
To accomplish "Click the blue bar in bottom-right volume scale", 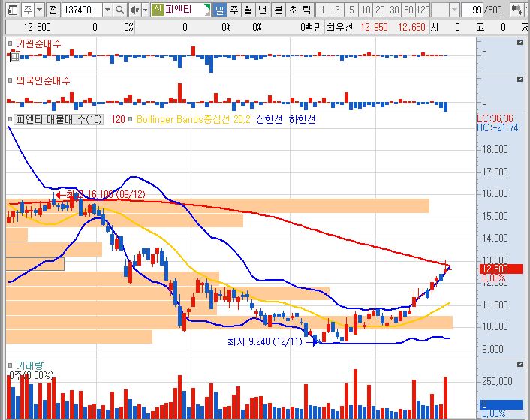I will (503, 405).
